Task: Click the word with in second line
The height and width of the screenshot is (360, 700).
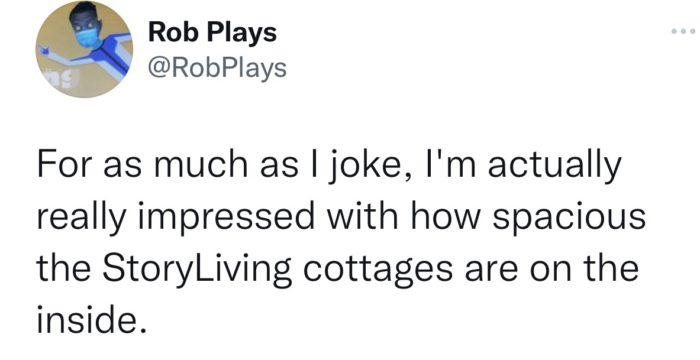Action: coord(361,217)
